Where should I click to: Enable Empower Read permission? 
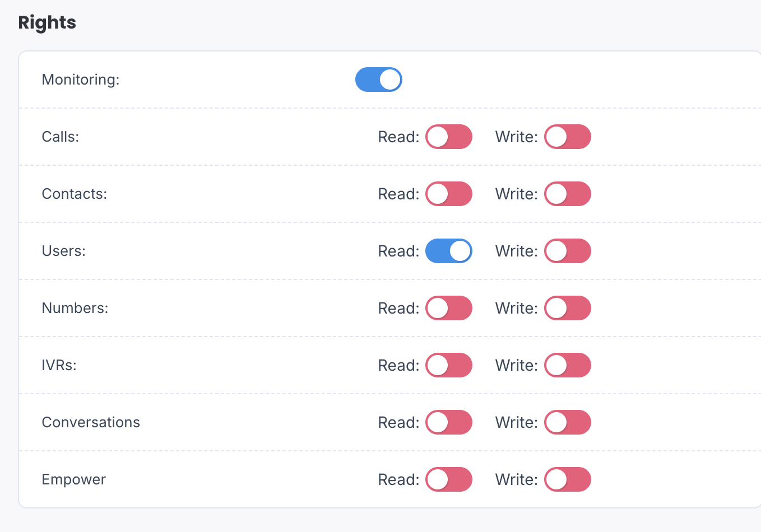click(x=449, y=479)
